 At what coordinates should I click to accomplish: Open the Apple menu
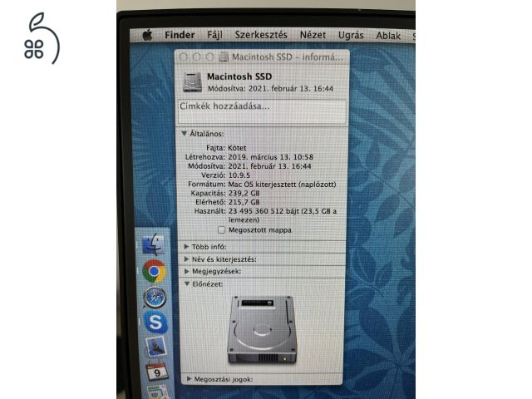click(148, 35)
